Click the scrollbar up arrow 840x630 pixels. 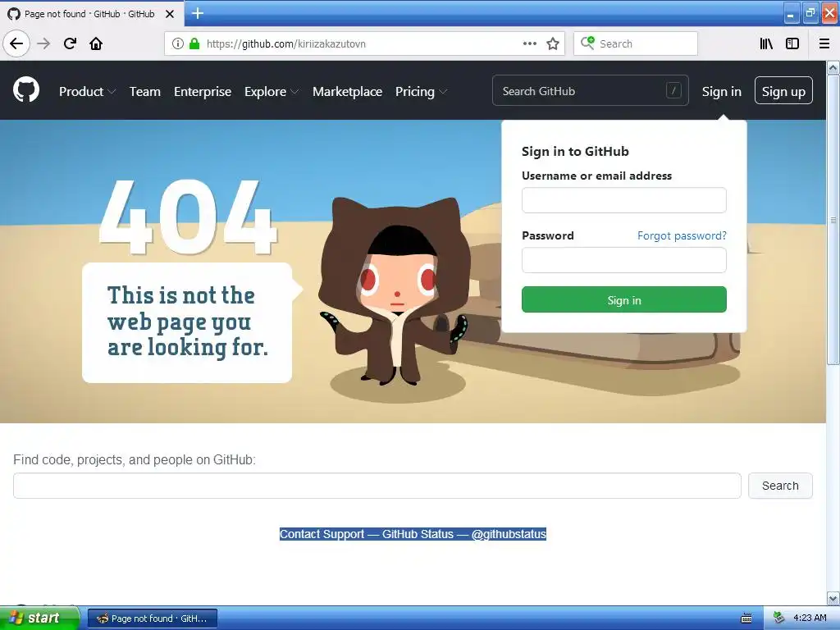(x=833, y=67)
